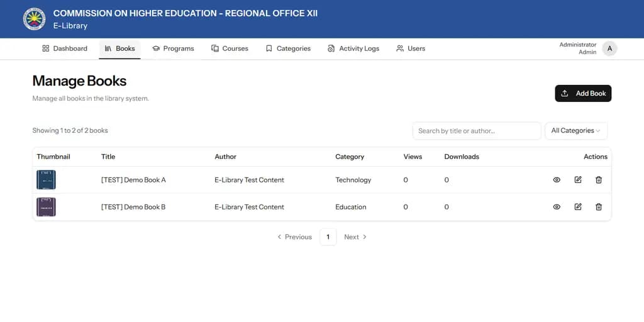The width and height of the screenshot is (644, 322).
Task: Delete Demo Book A
Action: [x=599, y=180]
